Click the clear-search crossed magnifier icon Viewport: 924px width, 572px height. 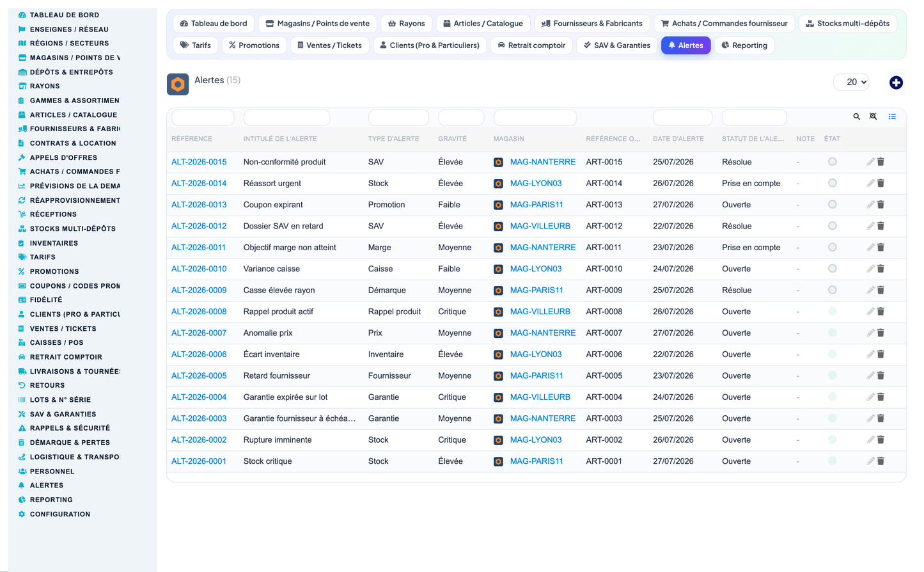coord(873,116)
